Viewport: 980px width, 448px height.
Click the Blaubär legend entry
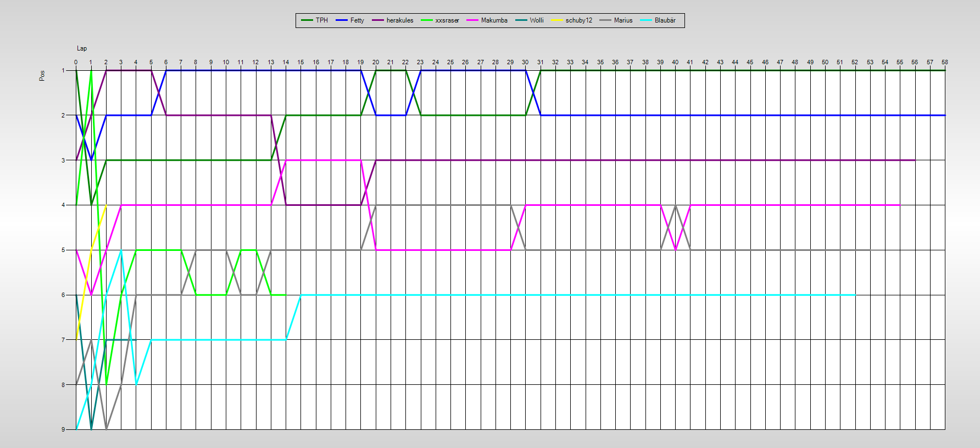pyautogui.click(x=658, y=20)
